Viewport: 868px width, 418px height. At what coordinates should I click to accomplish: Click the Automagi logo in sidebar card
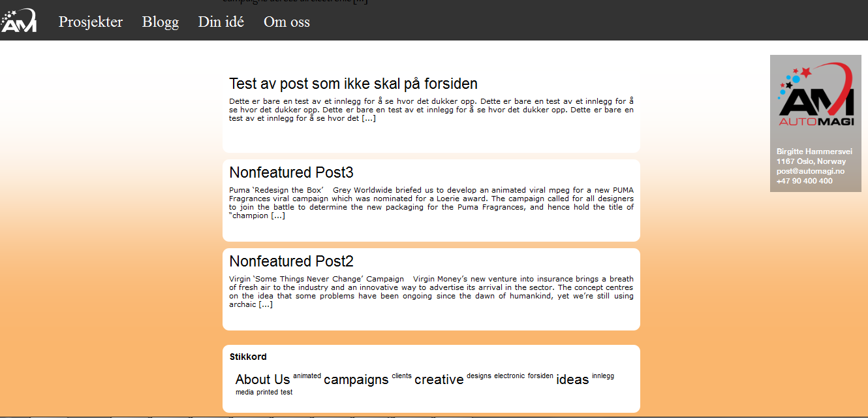coord(816,95)
